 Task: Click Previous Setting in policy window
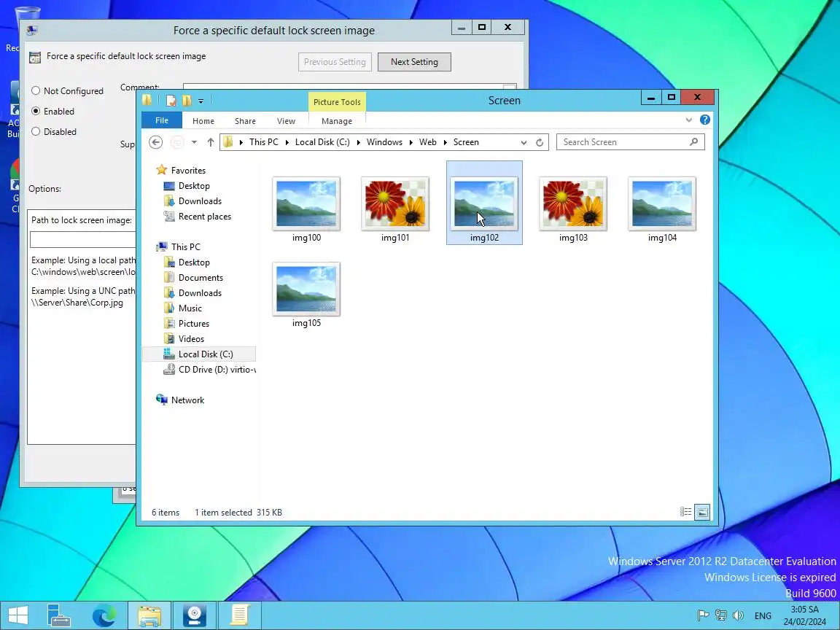click(x=335, y=61)
